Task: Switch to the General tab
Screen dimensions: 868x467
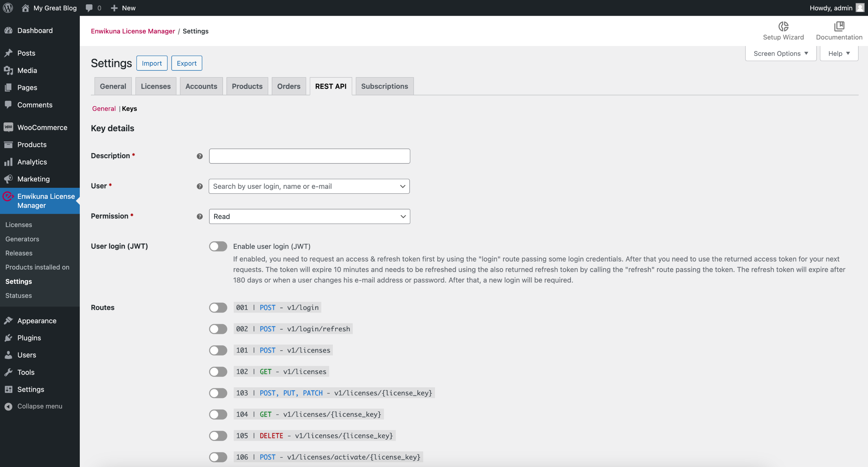Action: [x=113, y=86]
